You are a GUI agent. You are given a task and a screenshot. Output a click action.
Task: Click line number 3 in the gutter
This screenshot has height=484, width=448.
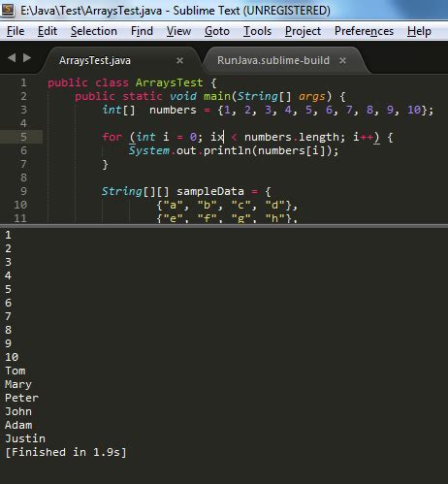point(23,110)
